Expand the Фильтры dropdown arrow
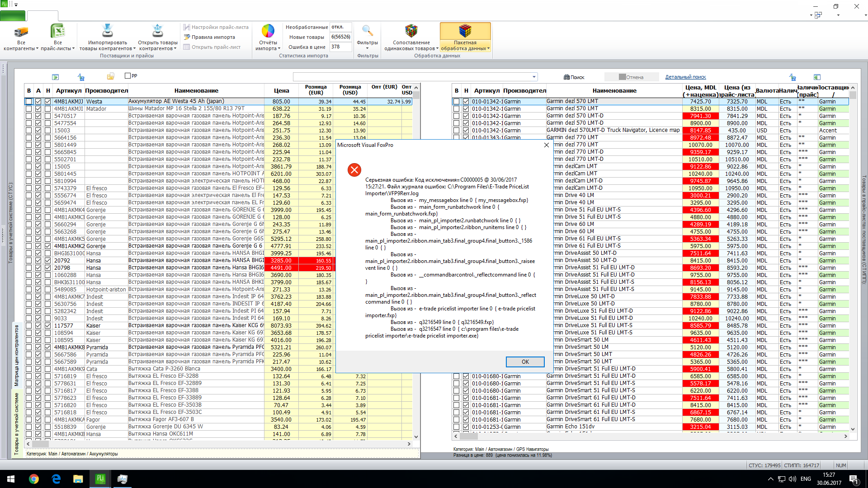868x488 pixels. click(367, 48)
